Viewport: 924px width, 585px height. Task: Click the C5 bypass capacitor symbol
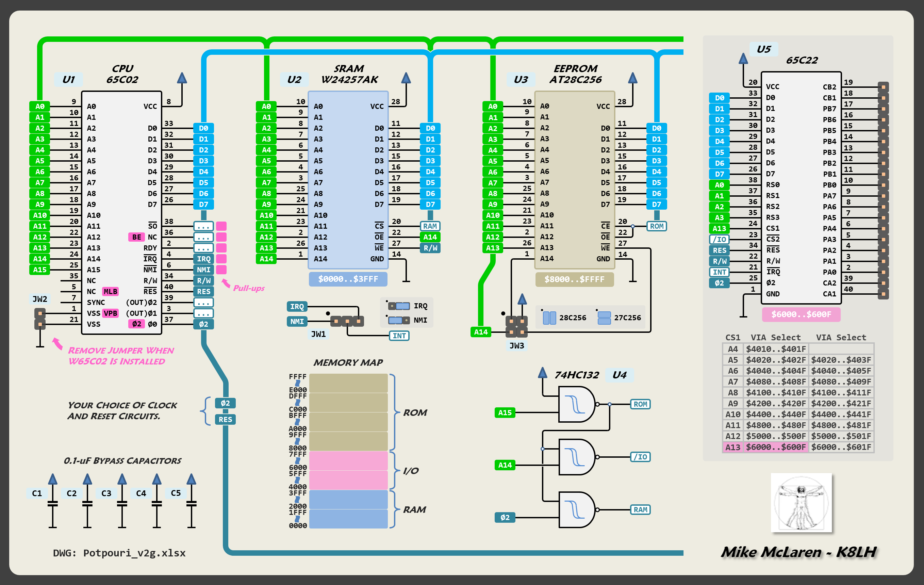(191, 504)
